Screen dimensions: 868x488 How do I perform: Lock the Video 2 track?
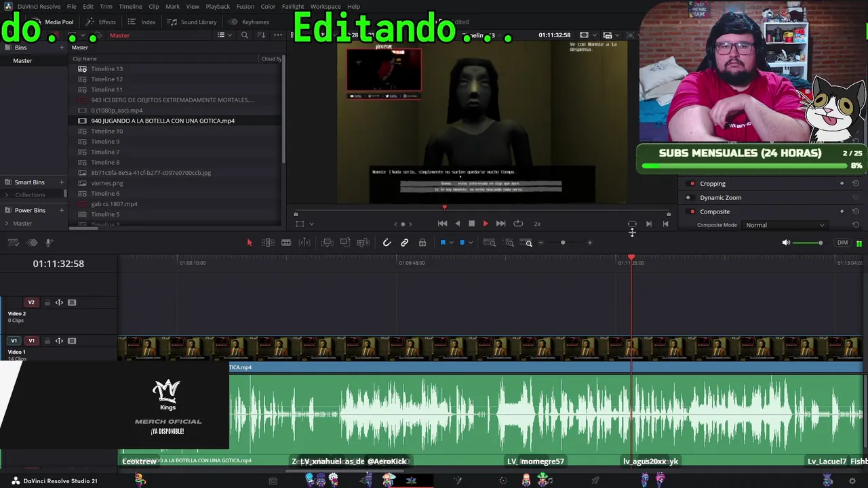point(47,303)
